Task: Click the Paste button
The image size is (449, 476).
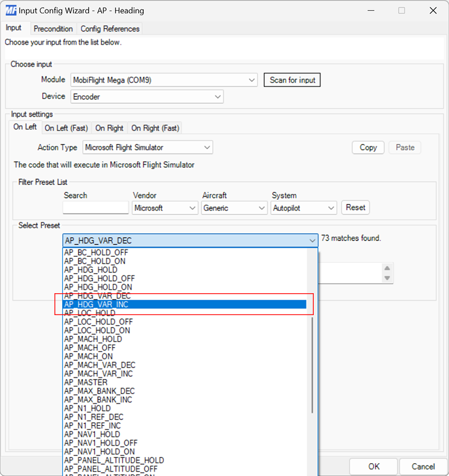Action: pos(405,147)
